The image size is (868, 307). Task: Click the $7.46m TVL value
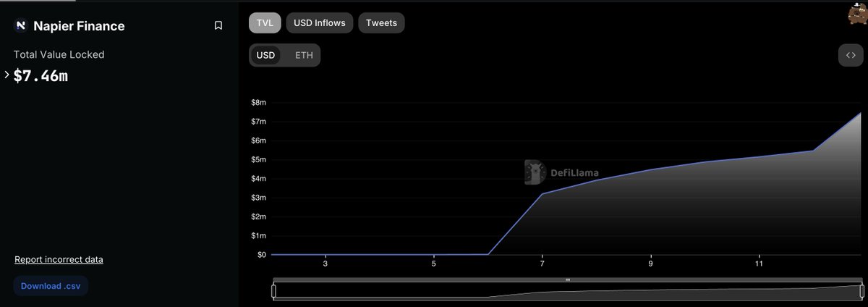(41, 75)
